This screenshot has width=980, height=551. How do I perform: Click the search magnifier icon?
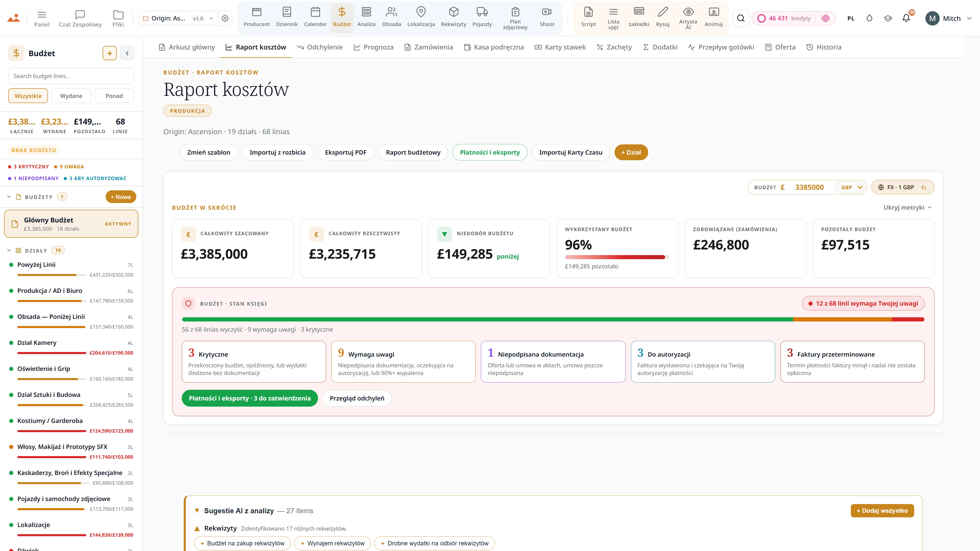point(741,18)
